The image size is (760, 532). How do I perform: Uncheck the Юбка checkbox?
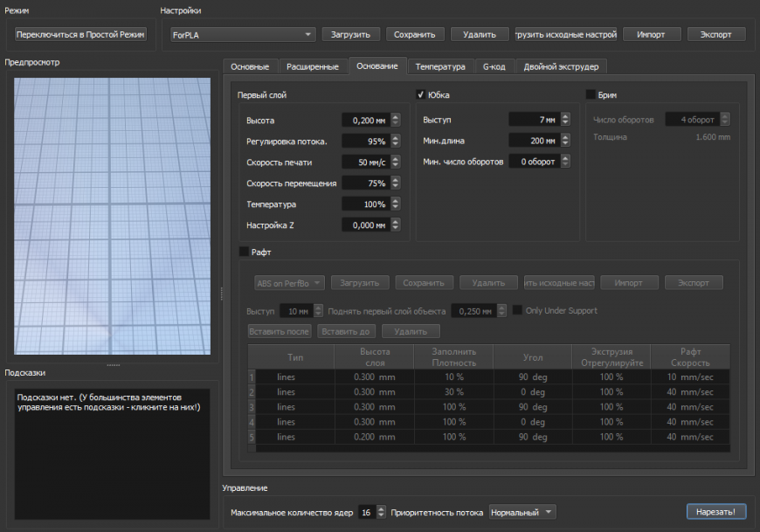421,94
